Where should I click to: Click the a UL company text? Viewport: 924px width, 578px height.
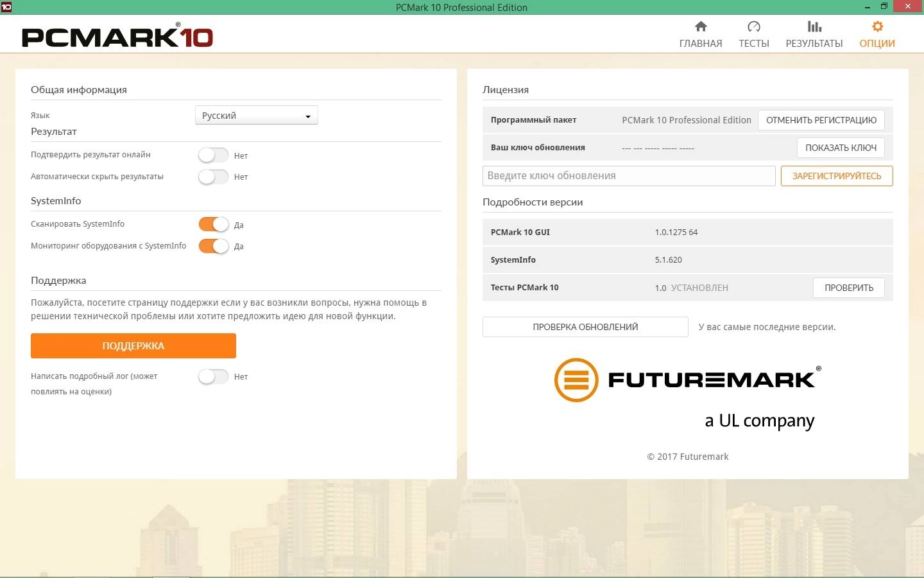760,421
